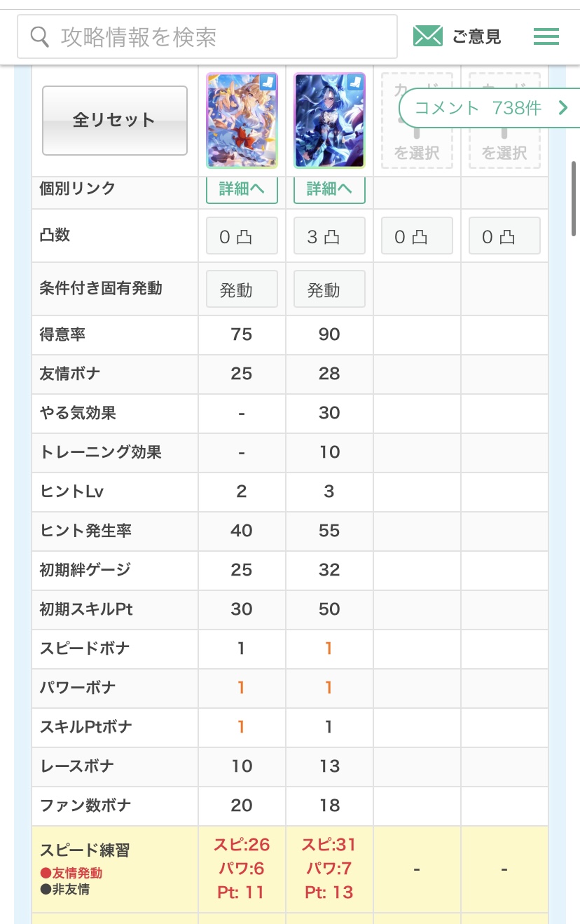Toggle 発動 for the second card
The width and height of the screenshot is (580, 924).
pos(329,289)
